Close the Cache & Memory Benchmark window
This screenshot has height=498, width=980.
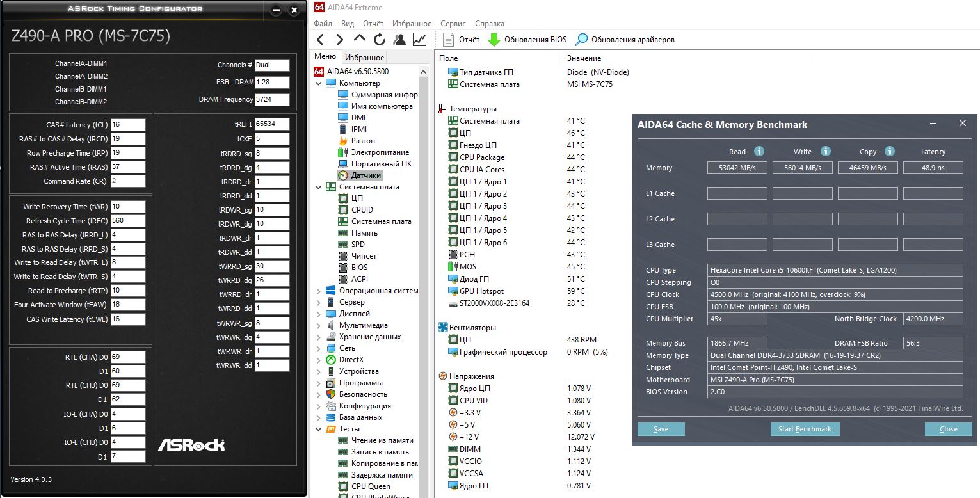(x=962, y=124)
